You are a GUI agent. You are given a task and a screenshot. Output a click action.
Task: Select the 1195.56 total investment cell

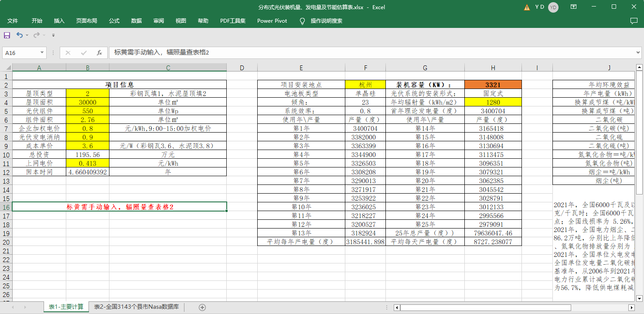[x=88, y=154]
